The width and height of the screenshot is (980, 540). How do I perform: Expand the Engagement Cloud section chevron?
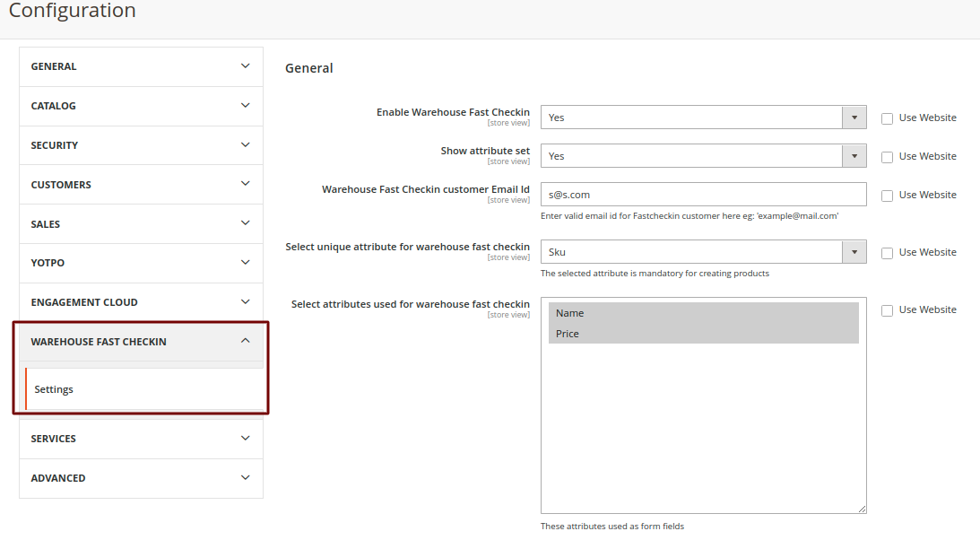[x=245, y=302]
